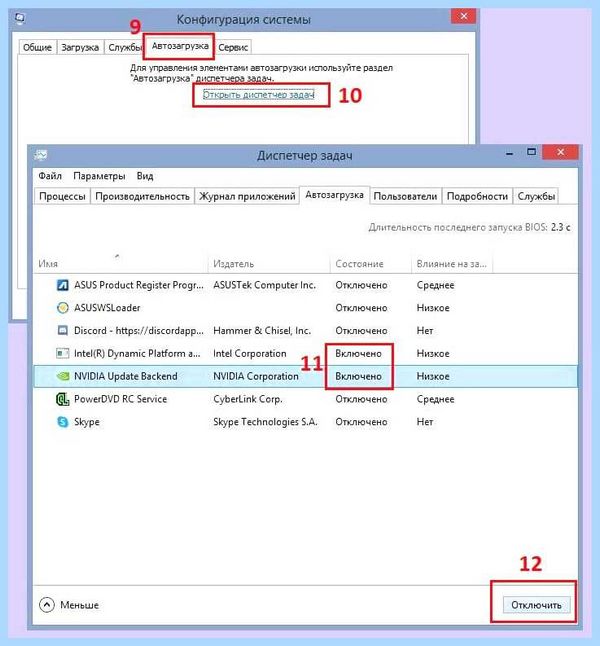Viewport: 600px width, 646px height.
Task: Select the Intel(R) Dynamic Platform entry
Action: tap(137, 353)
